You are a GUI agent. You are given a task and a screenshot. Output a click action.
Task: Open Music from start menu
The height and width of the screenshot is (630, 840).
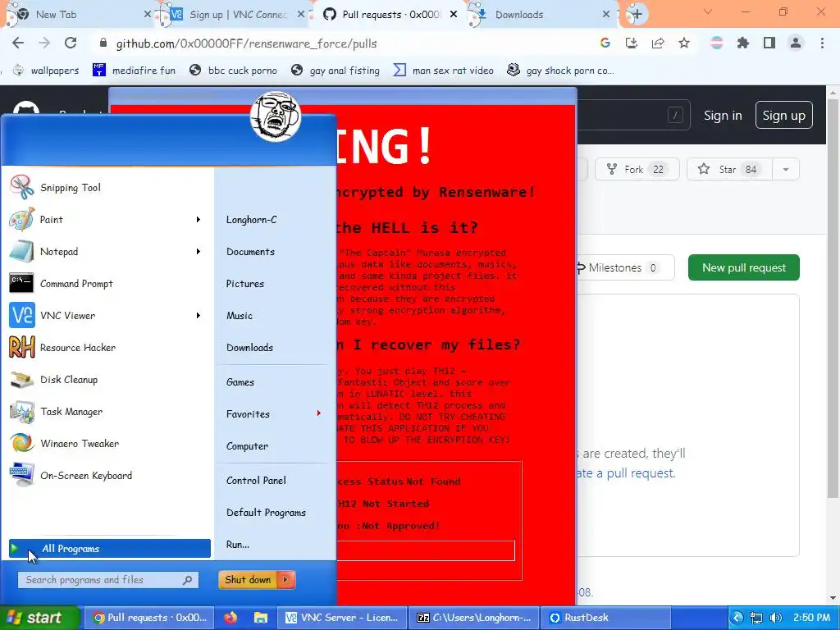click(239, 316)
